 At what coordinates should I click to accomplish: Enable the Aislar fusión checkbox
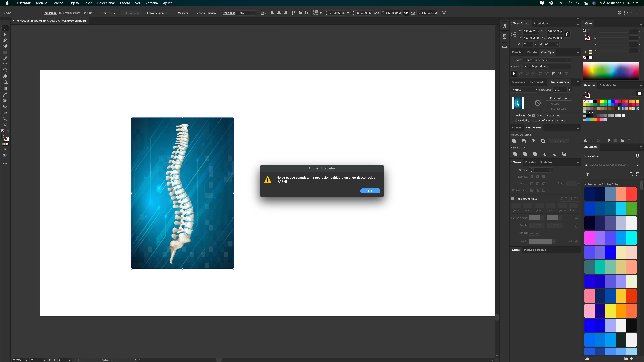click(x=513, y=115)
